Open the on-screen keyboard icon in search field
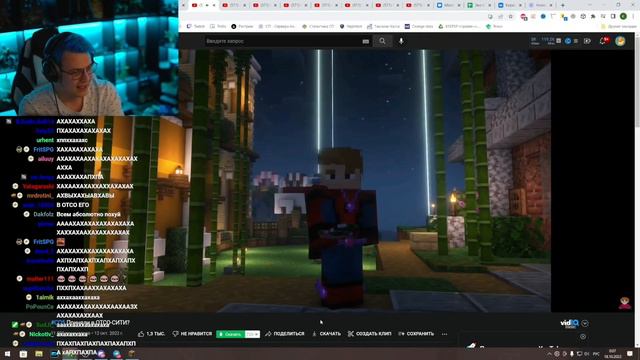Image resolution: width=640 pixels, height=360 pixels. tap(365, 41)
